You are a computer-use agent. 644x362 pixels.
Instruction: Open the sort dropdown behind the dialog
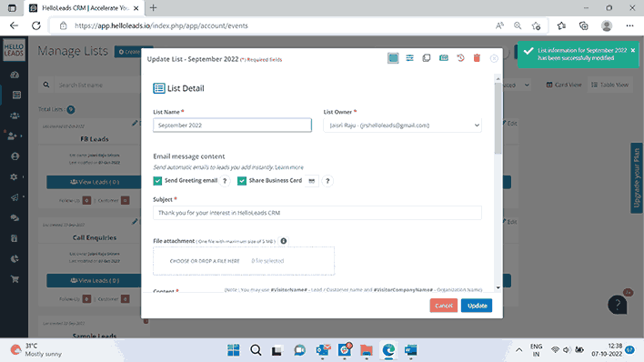pyautogui.click(x=517, y=85)
